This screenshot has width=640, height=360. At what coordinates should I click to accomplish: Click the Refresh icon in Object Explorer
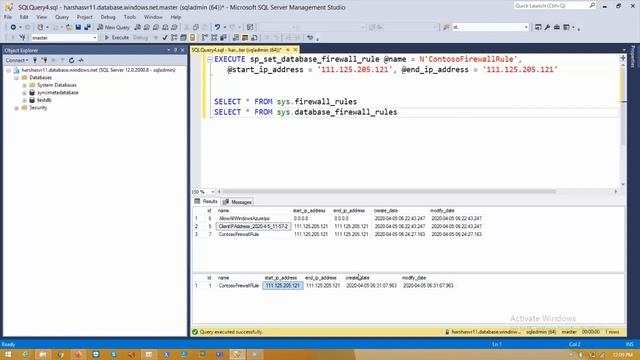71,60
